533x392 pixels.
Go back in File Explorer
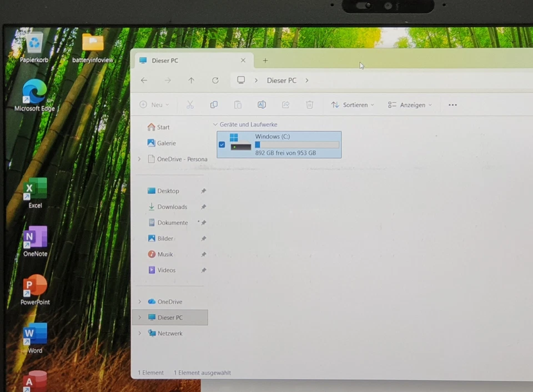coord(144,81)
